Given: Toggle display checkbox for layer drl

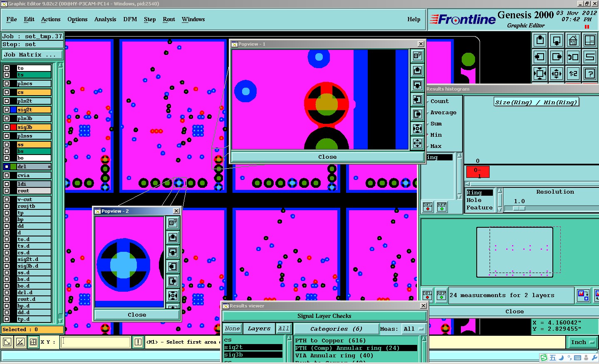Looking at the screenshot, I should (x=7, y=167).
